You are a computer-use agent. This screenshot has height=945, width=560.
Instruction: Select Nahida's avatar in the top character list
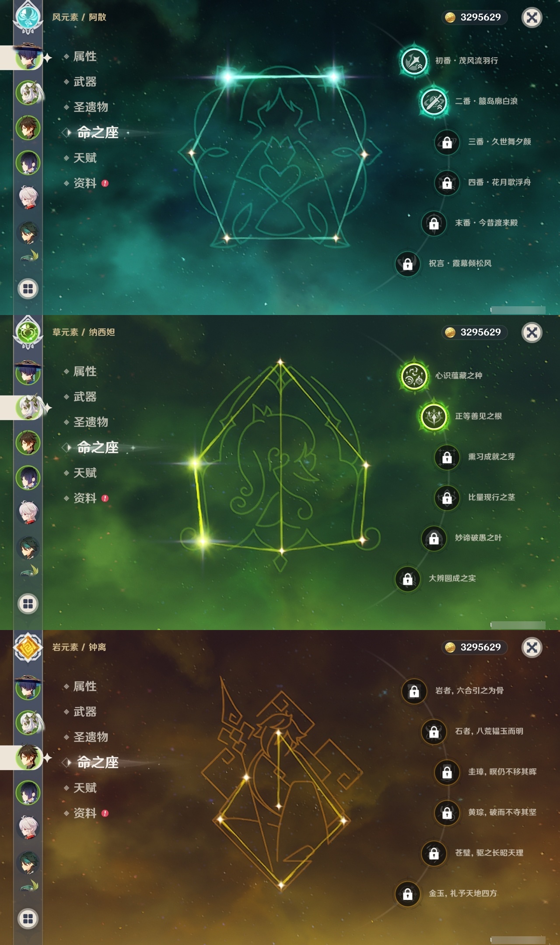pos(28,92)
